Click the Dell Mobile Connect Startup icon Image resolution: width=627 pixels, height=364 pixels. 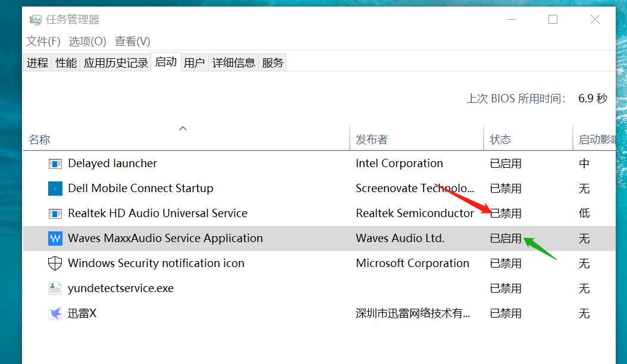[55, 189]
